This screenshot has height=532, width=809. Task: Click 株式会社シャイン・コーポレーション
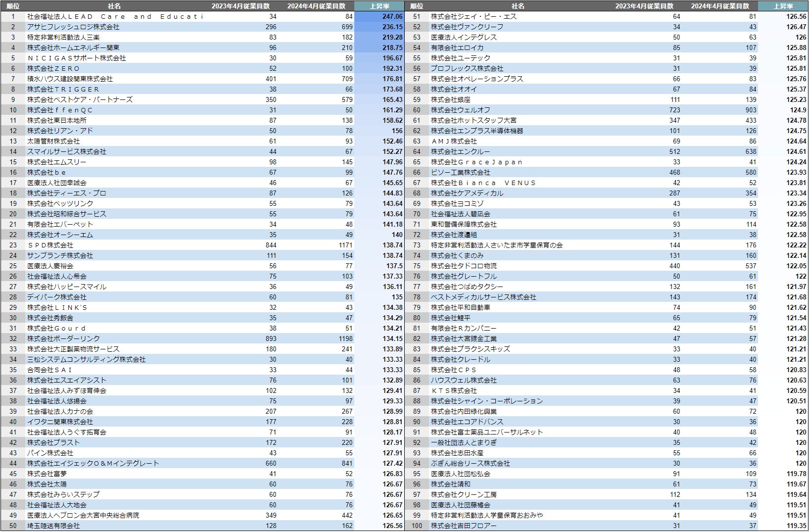click(487, 401)
